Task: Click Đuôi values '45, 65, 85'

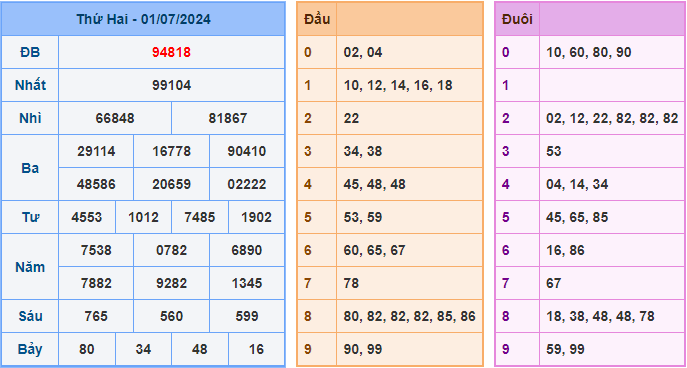Action: coord(577,217)
